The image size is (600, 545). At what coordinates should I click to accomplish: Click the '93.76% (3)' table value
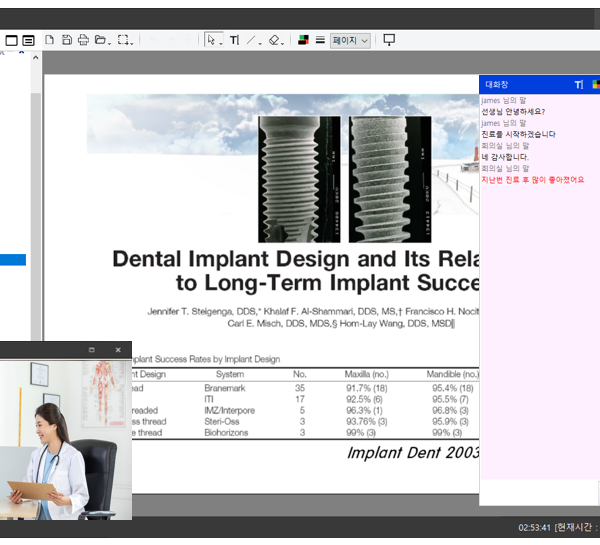pos(367,421)
